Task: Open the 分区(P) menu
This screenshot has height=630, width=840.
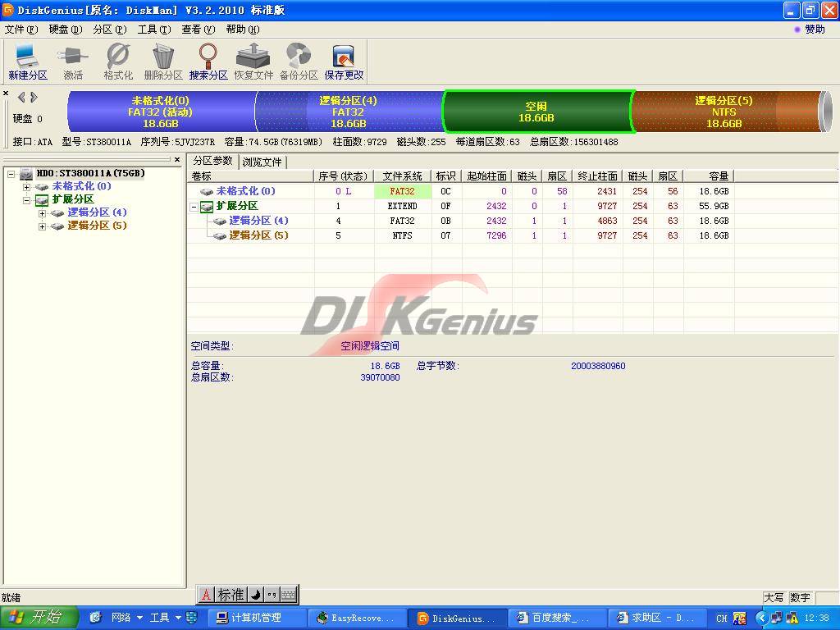Action: 110,29
